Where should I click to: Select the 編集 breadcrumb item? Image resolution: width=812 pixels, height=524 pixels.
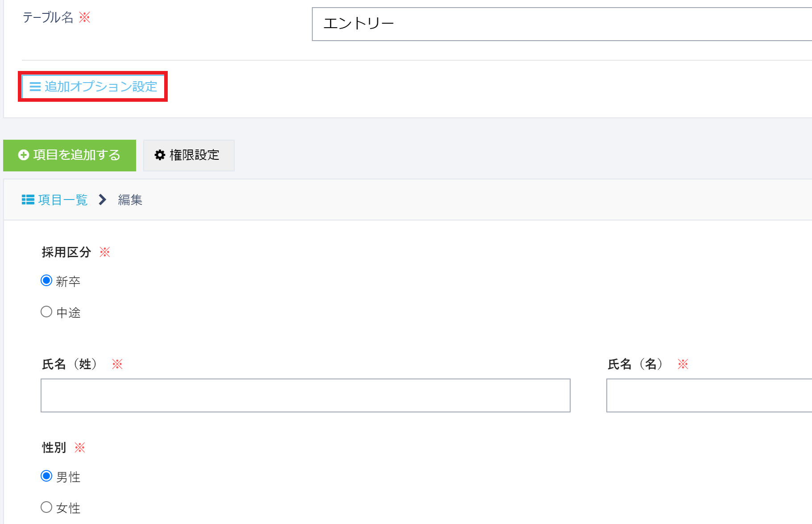point(130,200)
